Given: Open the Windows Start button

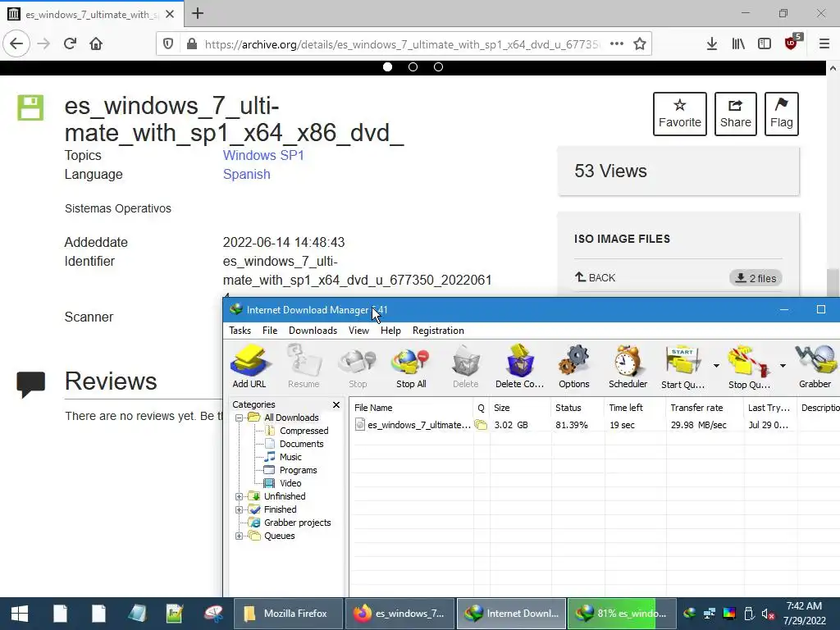Looking at the screenshot, I should pyautogui.click(x=20, y=614).
